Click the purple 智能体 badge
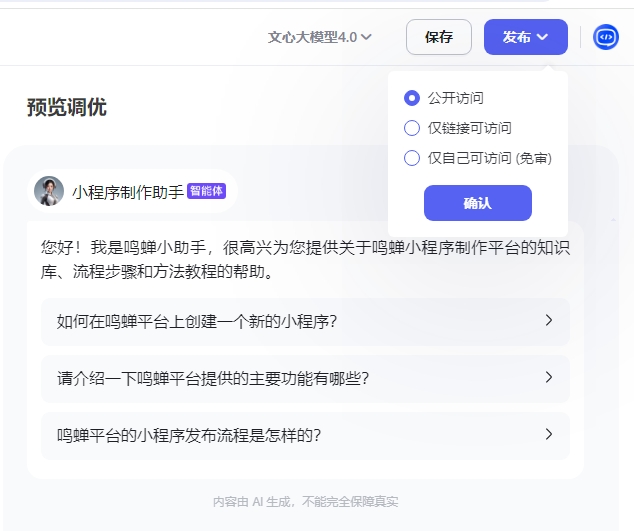This screenshot has width=634, height=531. [x=206, y=191]
